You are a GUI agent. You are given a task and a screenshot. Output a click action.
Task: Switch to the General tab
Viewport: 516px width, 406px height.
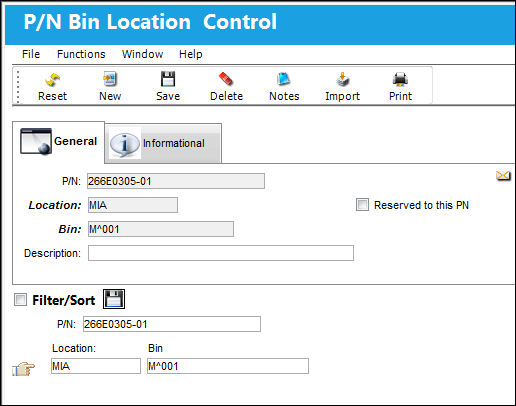coord(59,142)
